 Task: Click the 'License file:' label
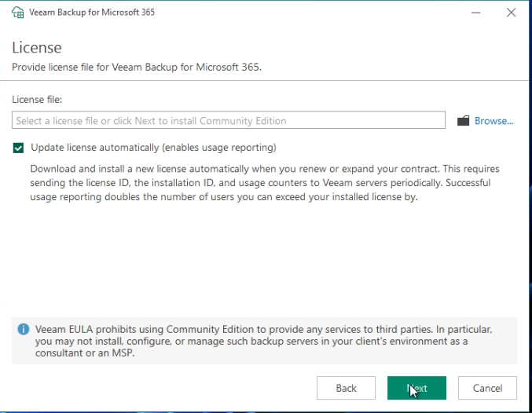(x=37, y=100)
